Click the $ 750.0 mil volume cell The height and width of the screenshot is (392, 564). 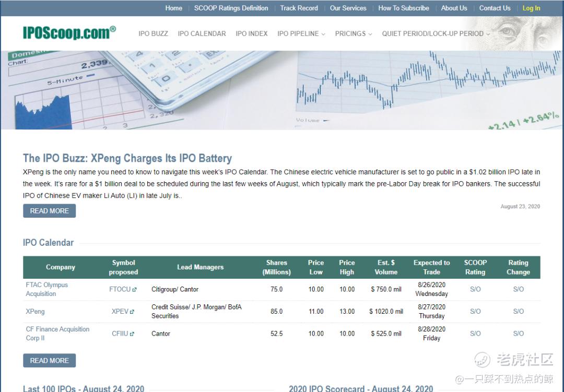[386, 290]
